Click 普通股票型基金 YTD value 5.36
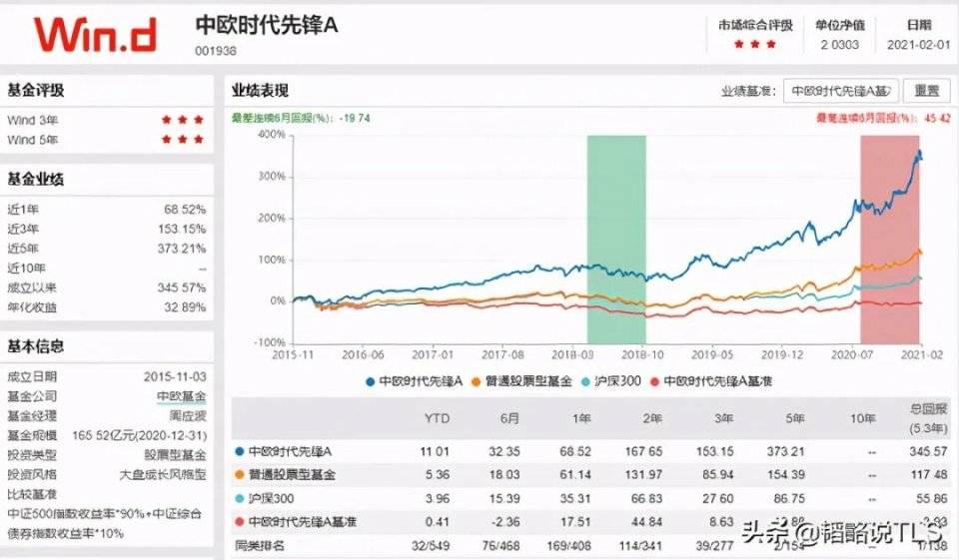959x560 pixels. tap(438, 475)
